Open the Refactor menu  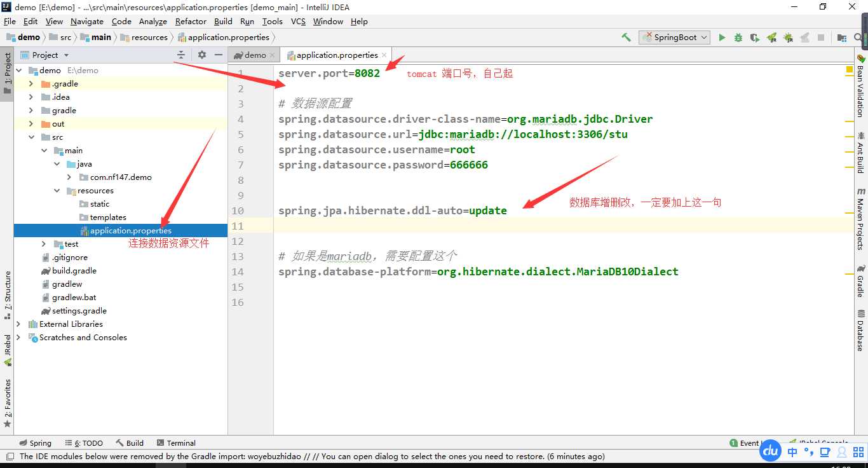tap(191, 22)
